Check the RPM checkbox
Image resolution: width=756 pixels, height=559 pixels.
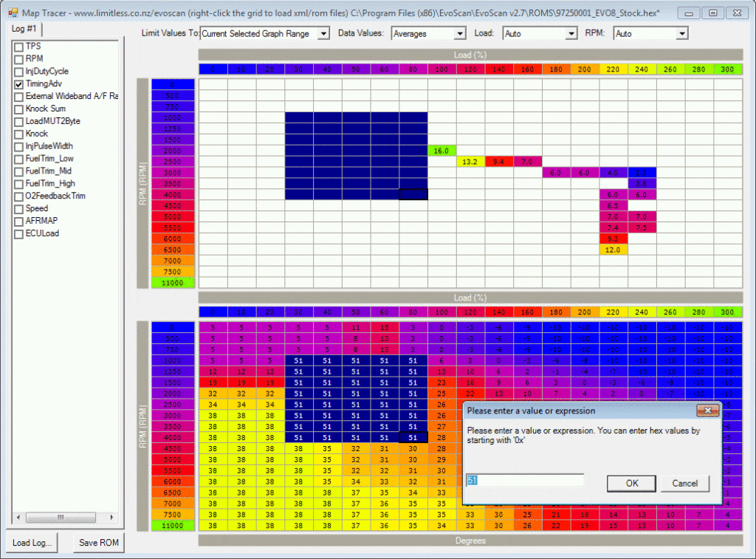click(x=20, y=58)
